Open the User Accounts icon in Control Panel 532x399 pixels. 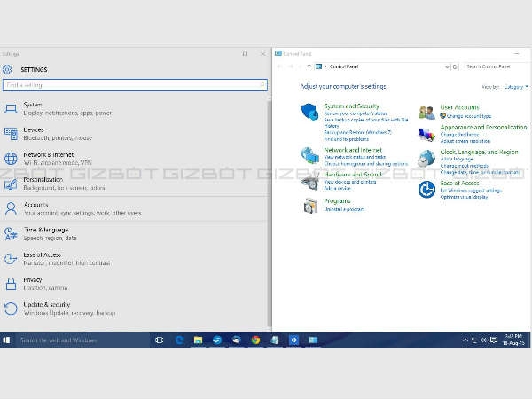click(426, 111)
